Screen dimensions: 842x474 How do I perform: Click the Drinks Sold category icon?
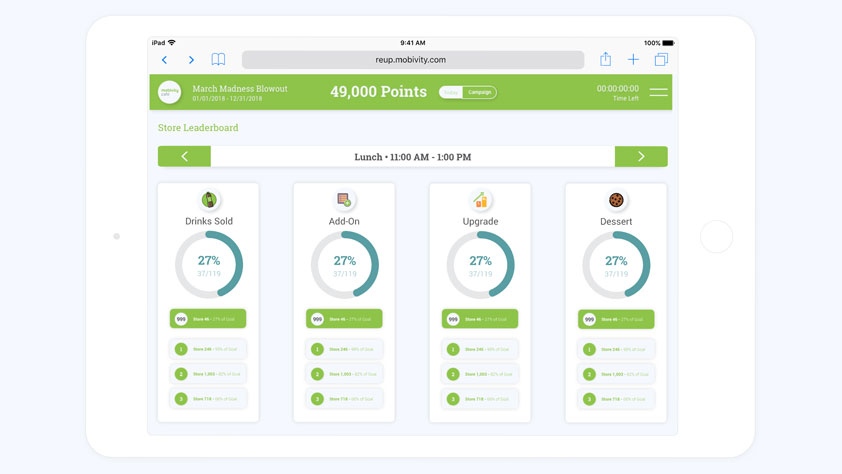click(x=209, y=200)
